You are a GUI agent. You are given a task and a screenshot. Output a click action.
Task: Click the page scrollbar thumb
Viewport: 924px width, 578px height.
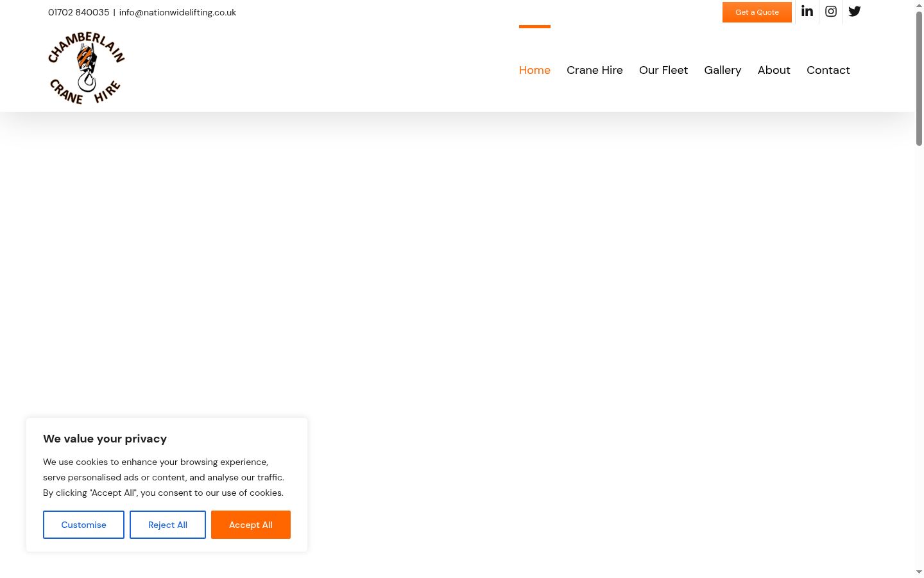click(919, 78)
